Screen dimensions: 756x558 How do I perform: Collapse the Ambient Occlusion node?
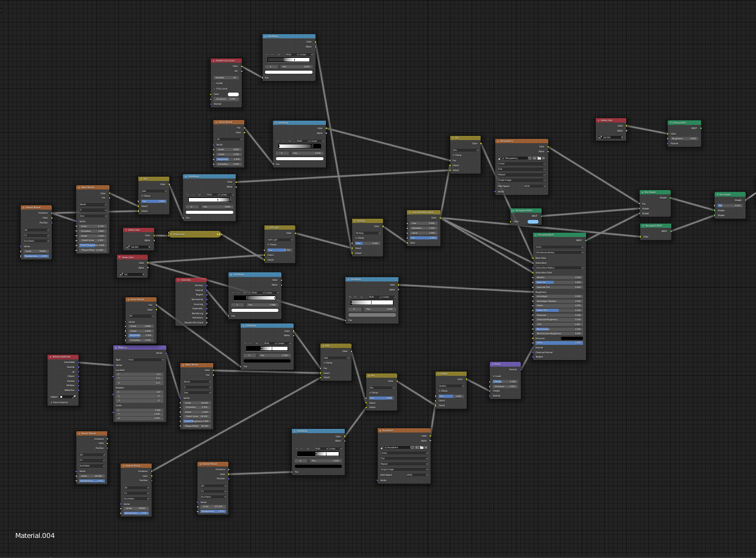click(x=213, y=61)
